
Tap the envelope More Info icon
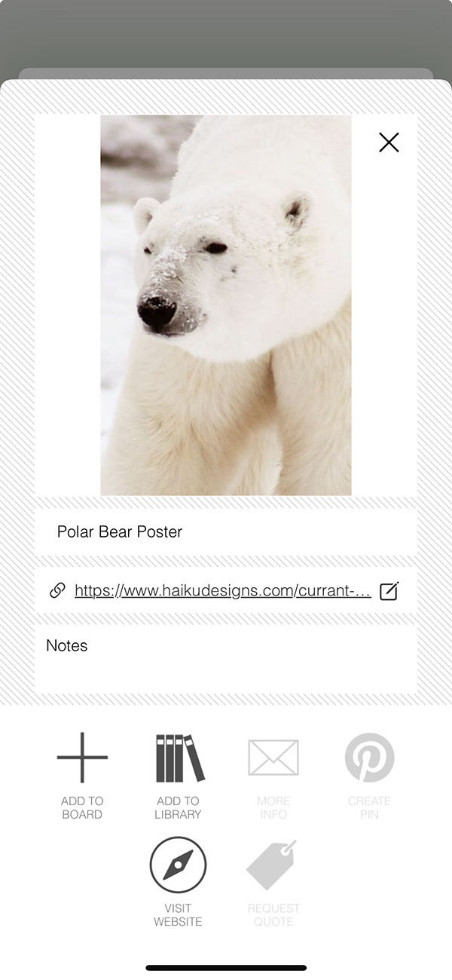pos(273,758)
